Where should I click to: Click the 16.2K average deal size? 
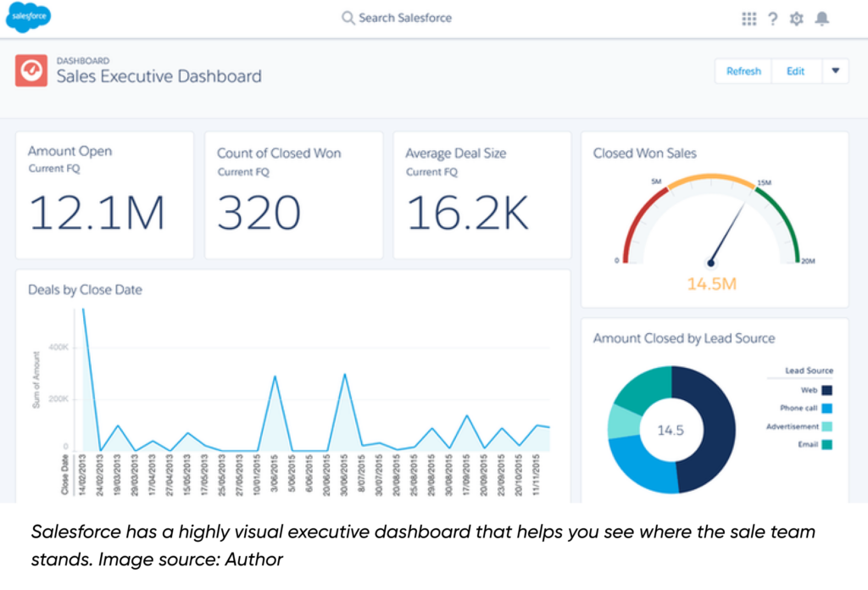[467, 213]
